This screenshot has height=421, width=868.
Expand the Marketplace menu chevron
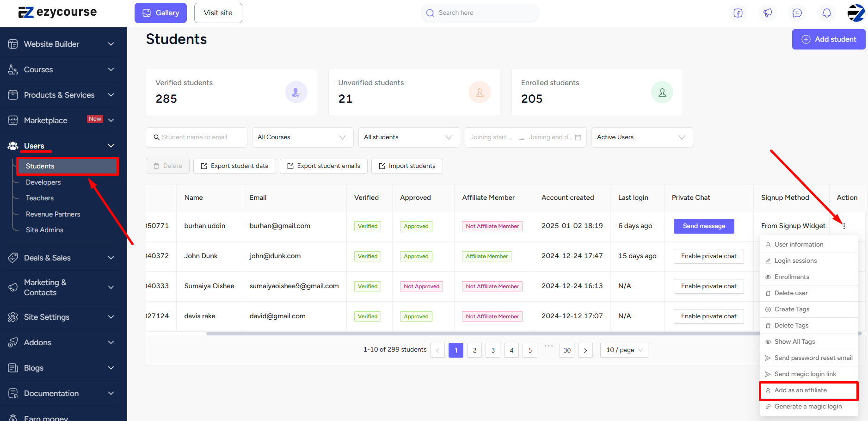click(111, 120)
